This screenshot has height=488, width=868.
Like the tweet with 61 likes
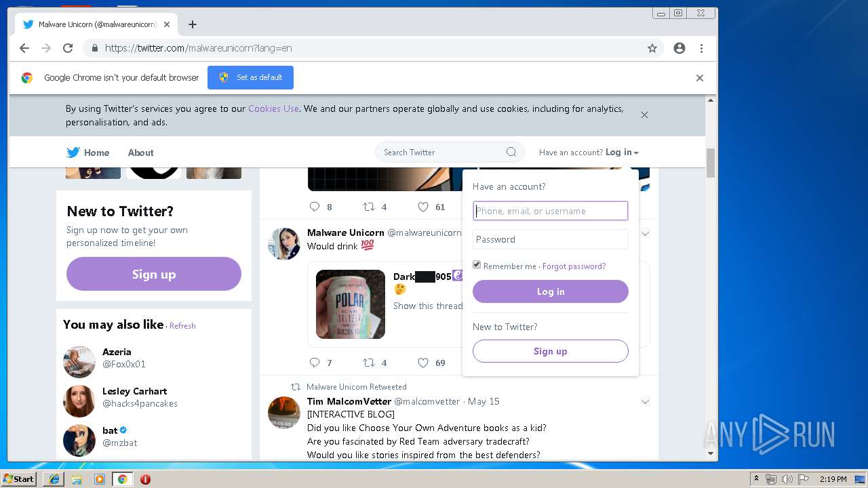pos(423,207)
